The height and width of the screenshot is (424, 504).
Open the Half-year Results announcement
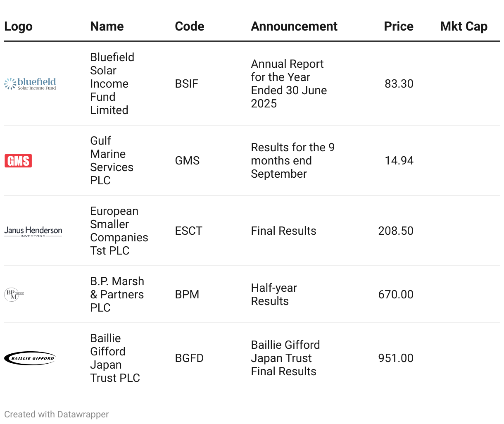(274, 295)
